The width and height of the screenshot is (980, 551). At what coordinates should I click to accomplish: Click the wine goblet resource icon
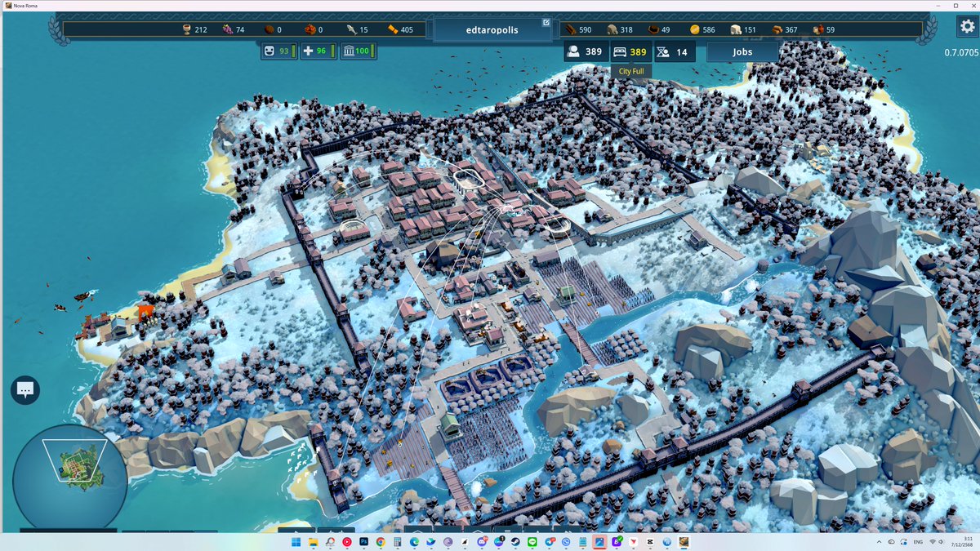(186, 29)
